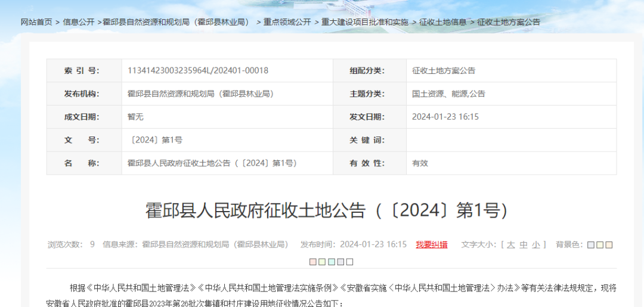
Task: Click index number 11341423003235964L/202401-00018
Action: point(198,70)
